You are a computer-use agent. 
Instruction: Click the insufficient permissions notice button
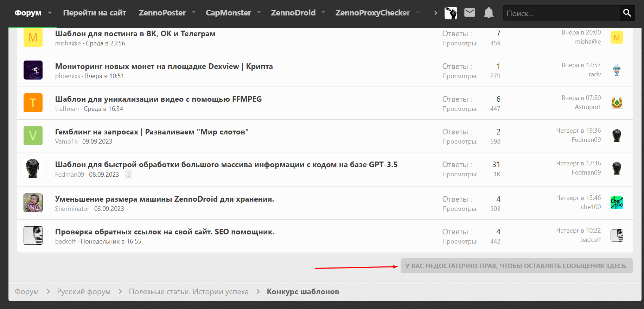[516, 266]
